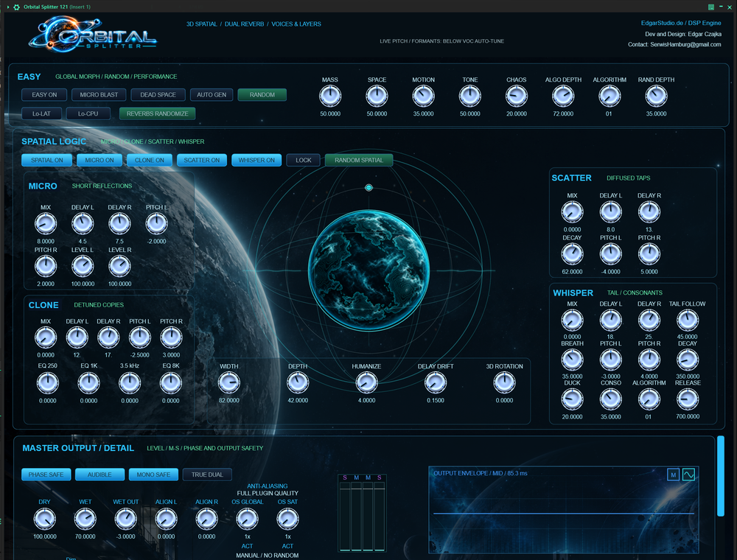Toggle PHASE SAFE in Master Output
This screenshot has width=737, height=560.
pyautogui.click(x=46, y=475)
